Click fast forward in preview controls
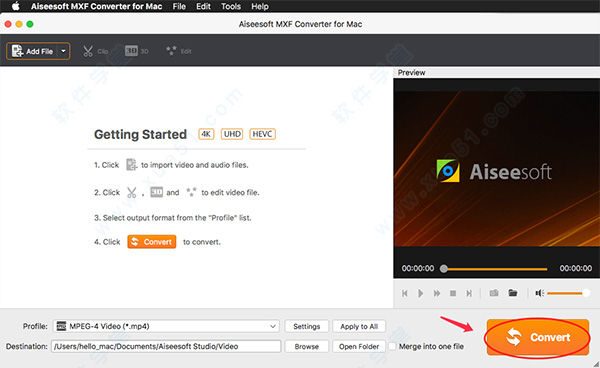 pos(437,293)
